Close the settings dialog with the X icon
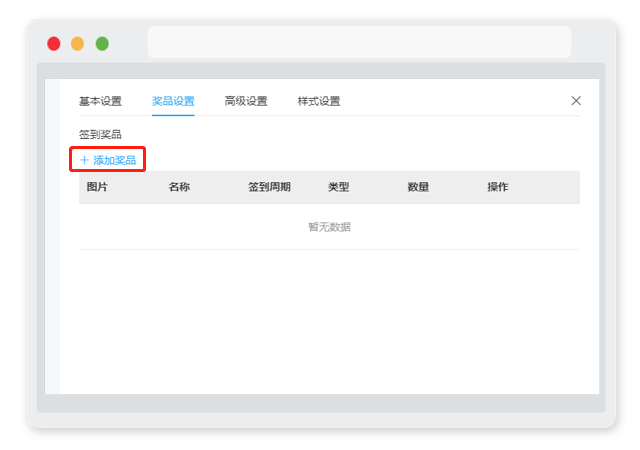This screenshot has height=450, width=640. 576,100
